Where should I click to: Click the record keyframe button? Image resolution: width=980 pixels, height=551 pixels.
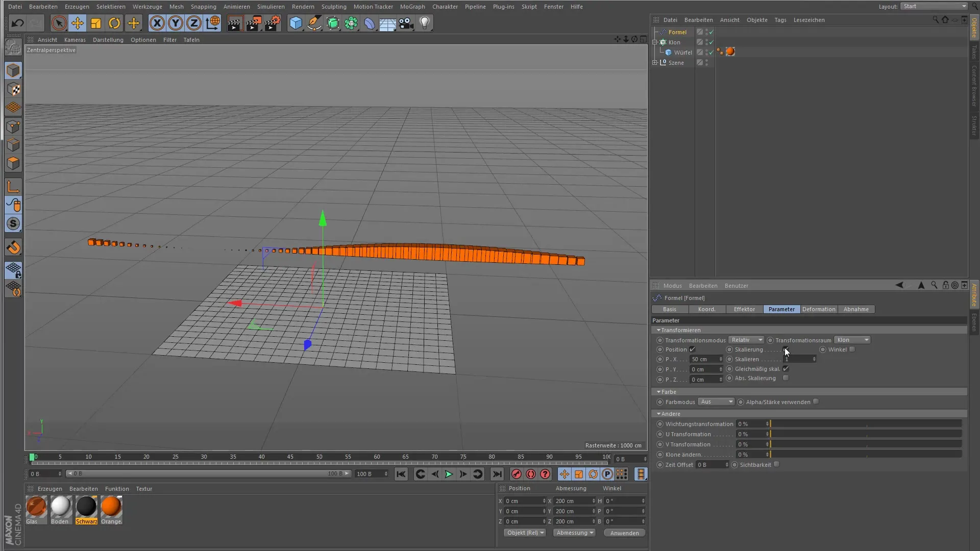517,474
